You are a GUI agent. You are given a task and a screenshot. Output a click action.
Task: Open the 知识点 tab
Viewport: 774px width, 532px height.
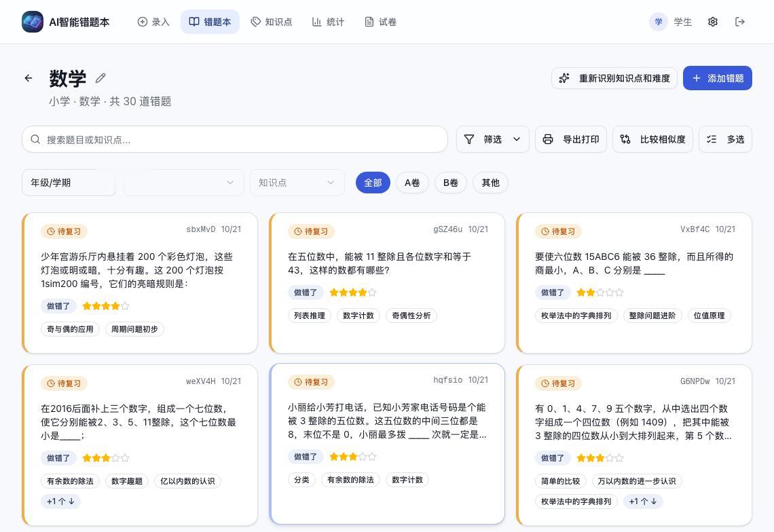tap(272, 22)
